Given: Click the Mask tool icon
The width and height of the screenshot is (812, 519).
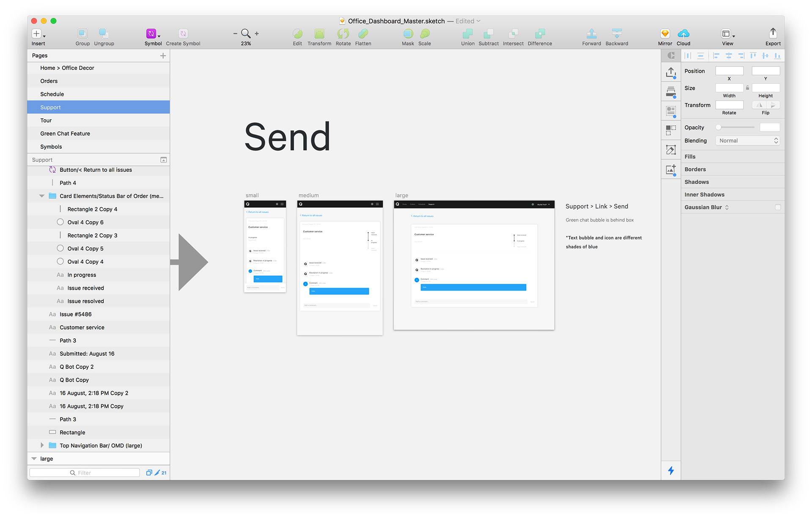Looking at the screenshot, I should click(408, 34).
